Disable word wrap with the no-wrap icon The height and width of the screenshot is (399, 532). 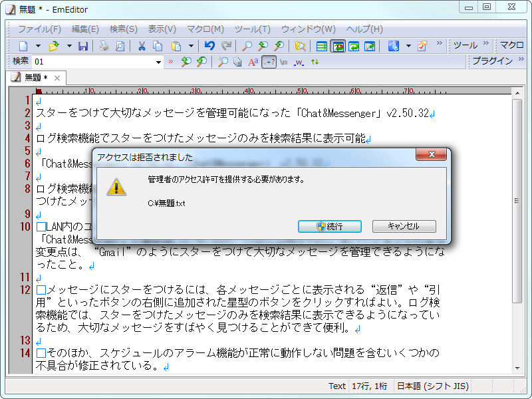(321, 46)
